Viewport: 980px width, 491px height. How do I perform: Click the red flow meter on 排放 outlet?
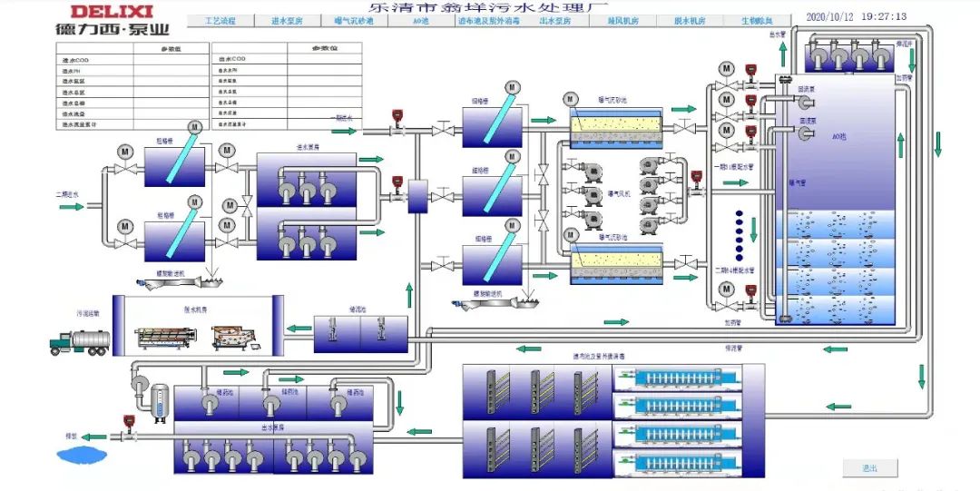pos(128,420)
